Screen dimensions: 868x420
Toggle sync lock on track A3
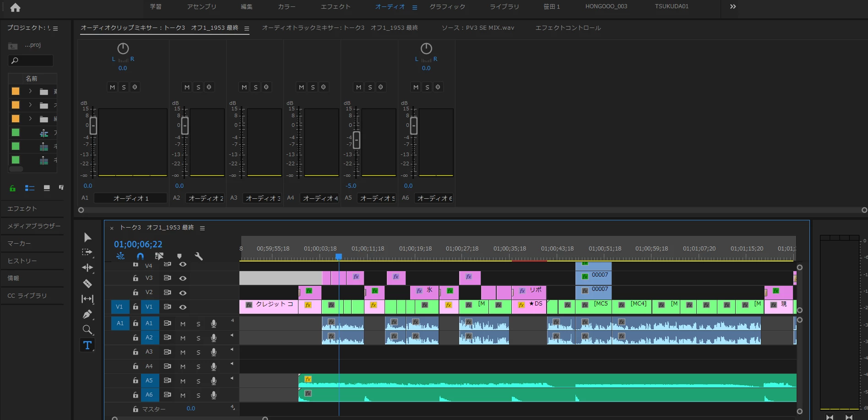click(168, 352)
